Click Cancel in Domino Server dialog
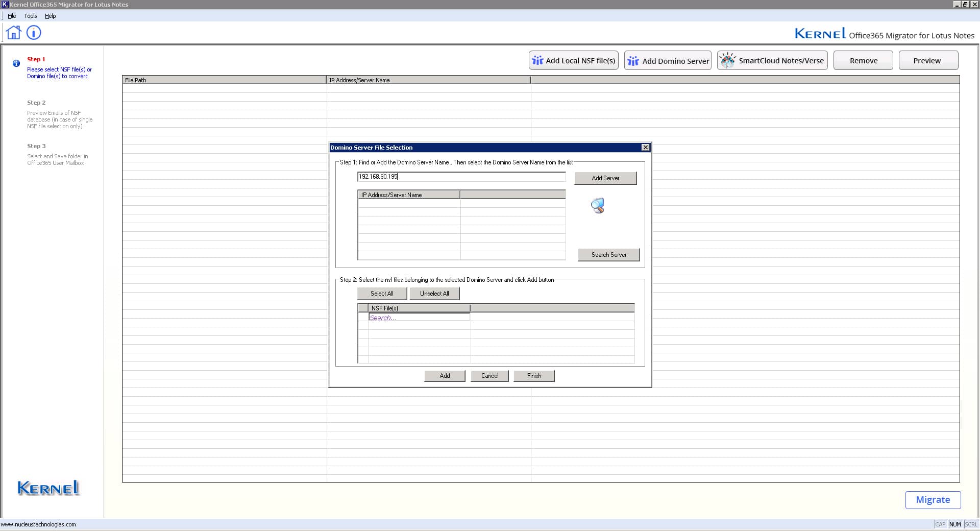 [x=489, y=376]
